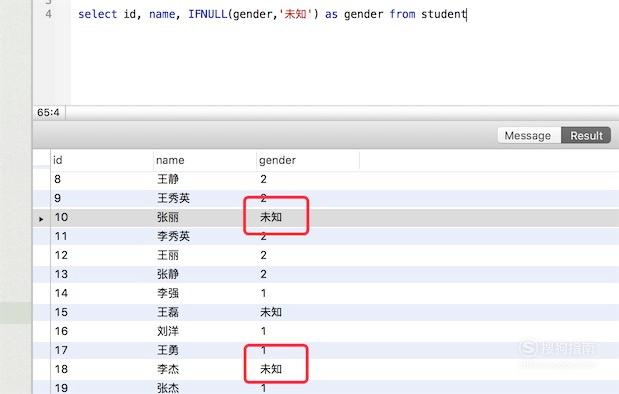
Task: Select id cell with value 13
Action: (x=61, y=274)
